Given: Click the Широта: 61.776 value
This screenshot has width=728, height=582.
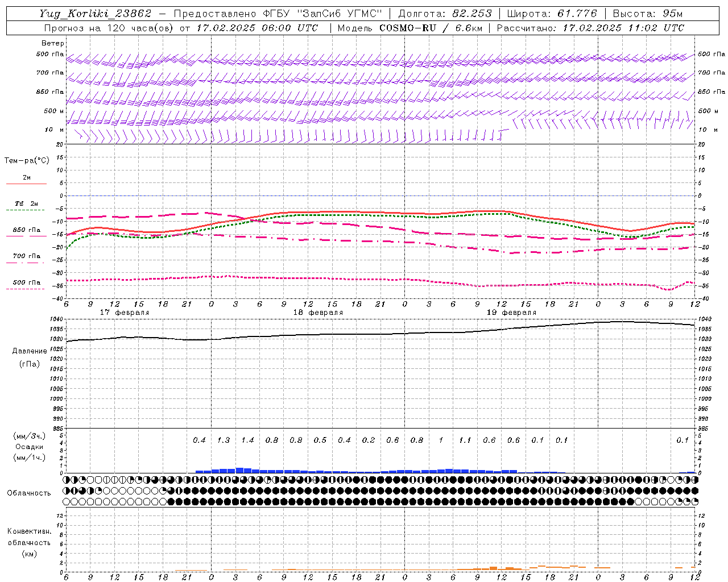Looking at the screenshot, I should (552, 14).
